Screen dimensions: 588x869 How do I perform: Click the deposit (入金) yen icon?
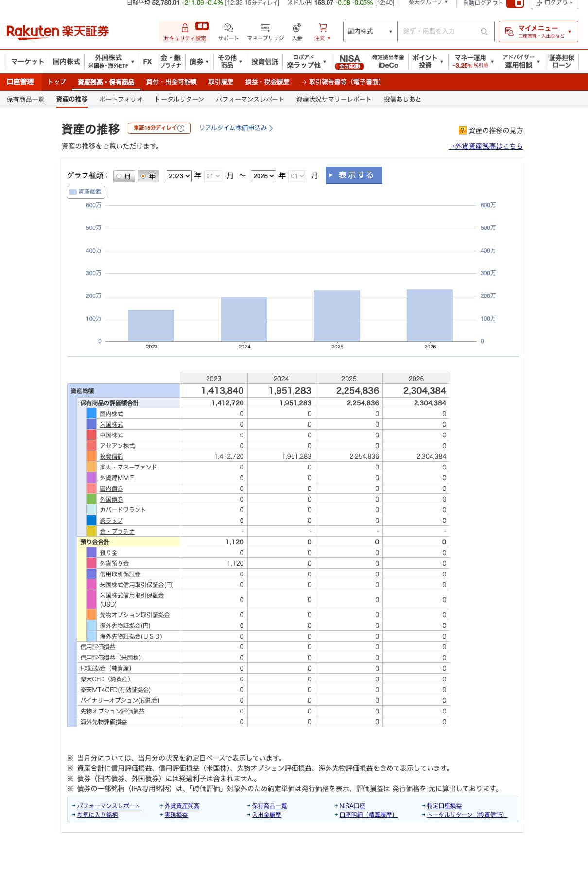click(297, 28)
